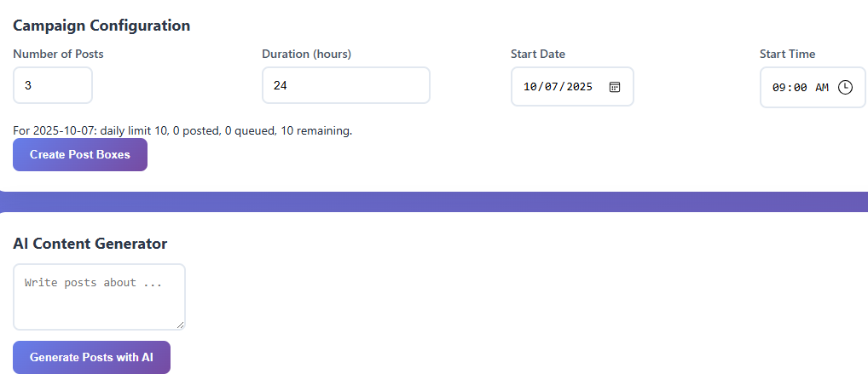Viewport: 868px width, 380px height.
Task: Select the minutes segment in Start Time
Action: point(800,88)
